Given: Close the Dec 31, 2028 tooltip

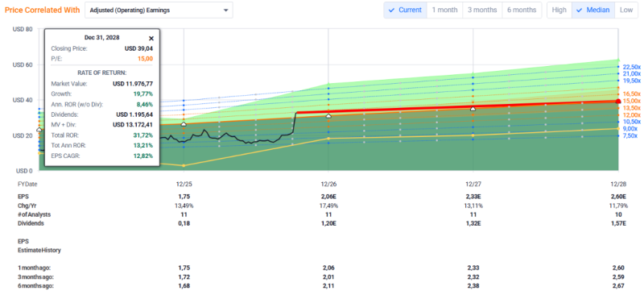Looking at the screenshot, I should pos(151,38).
